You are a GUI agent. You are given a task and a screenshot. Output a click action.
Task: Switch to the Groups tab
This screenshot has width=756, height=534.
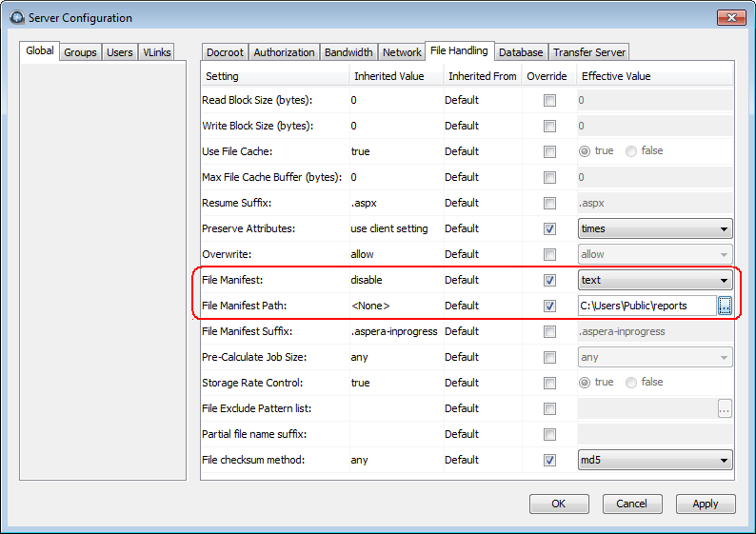tap(80, 52)
